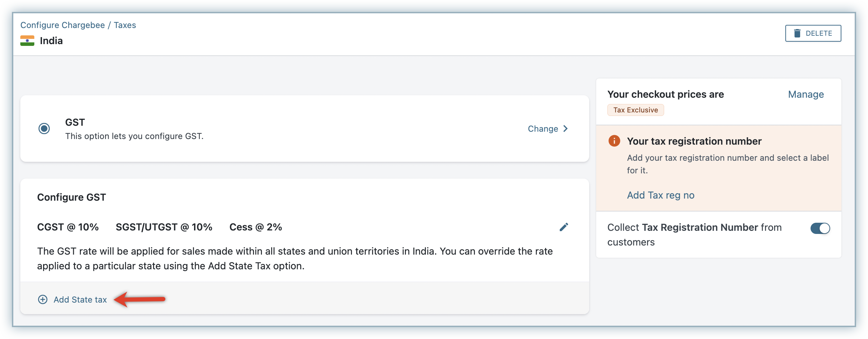Image resolution: width=868 pixels, height=339 pixels.
Task: Click the Add Tax reg no link
Action: click(x=660, y=195)
